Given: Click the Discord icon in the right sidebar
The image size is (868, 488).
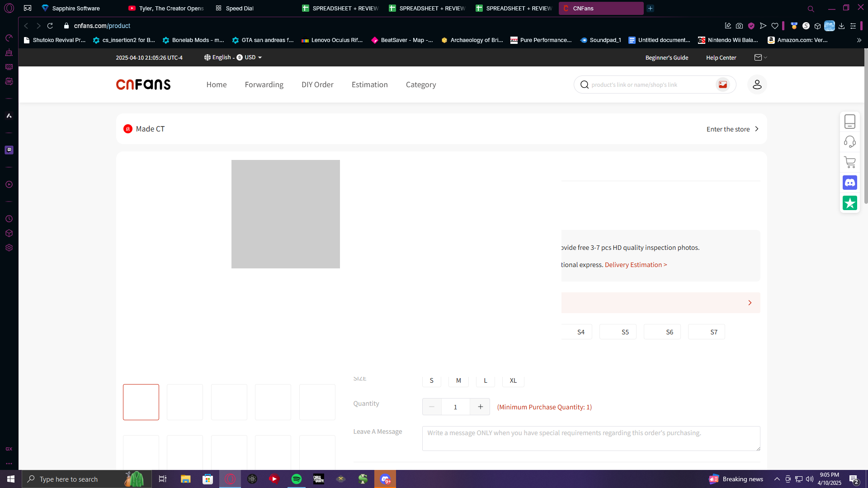Looking at the screenshot, I should click(850, 183).
